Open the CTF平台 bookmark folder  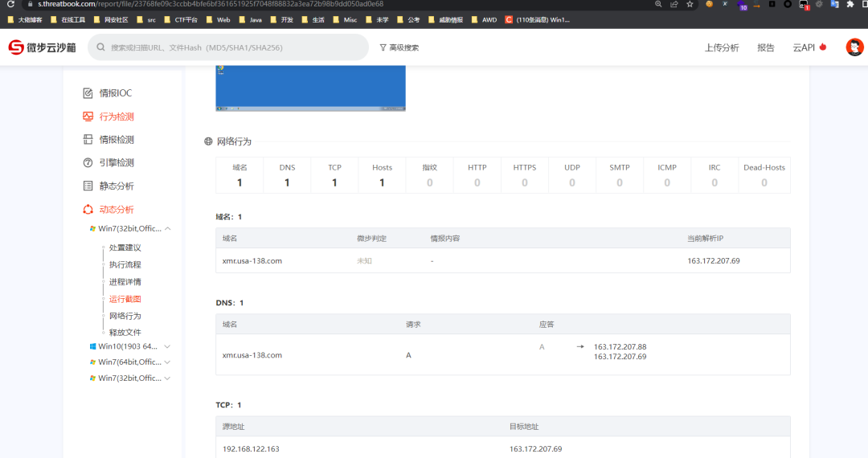181,20
